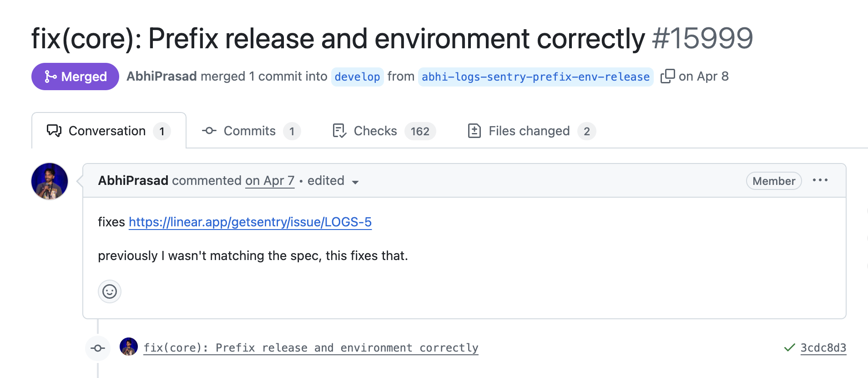The width and height of the screenshot is (868, 378).
Task: Open the Conversation tab
Action: [108, 131]
